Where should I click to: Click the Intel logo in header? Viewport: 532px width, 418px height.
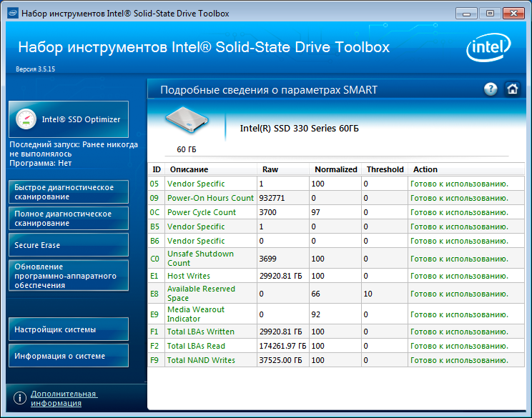(488, 47)
